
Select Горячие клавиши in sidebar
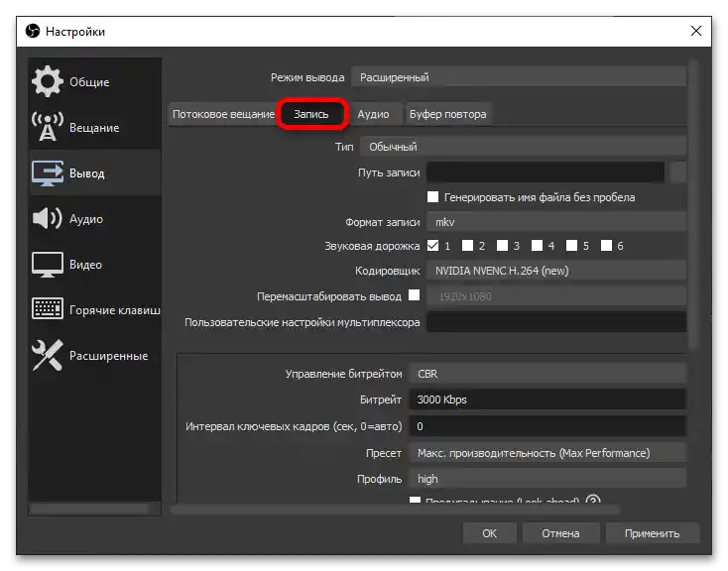(x=95, y=309)
